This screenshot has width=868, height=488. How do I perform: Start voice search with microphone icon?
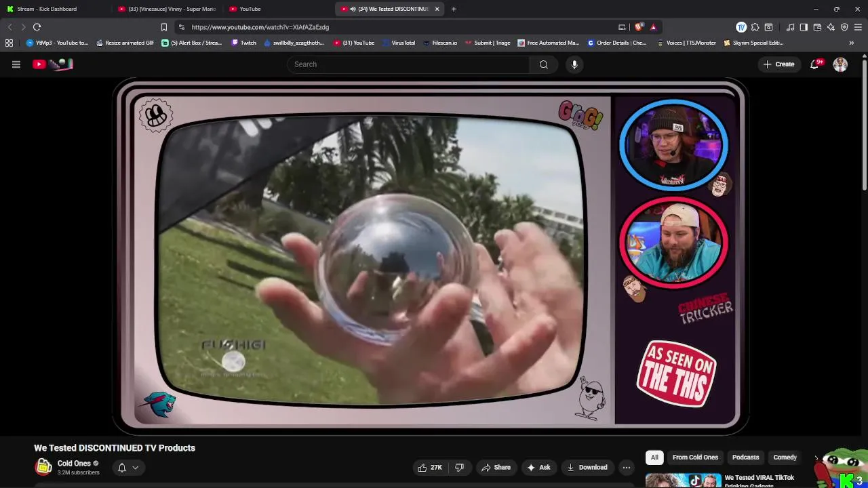574,64
